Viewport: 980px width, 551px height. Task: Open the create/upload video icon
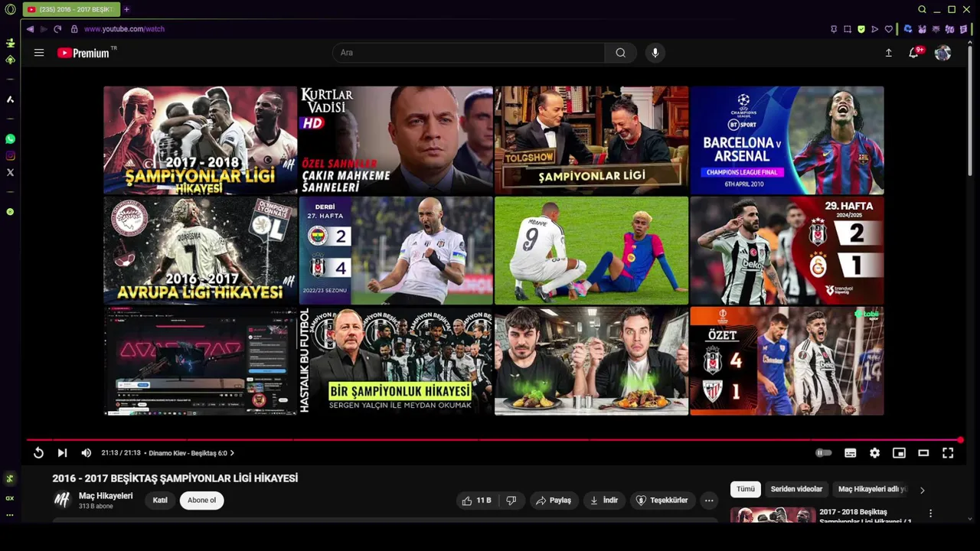tap(889, 53)
